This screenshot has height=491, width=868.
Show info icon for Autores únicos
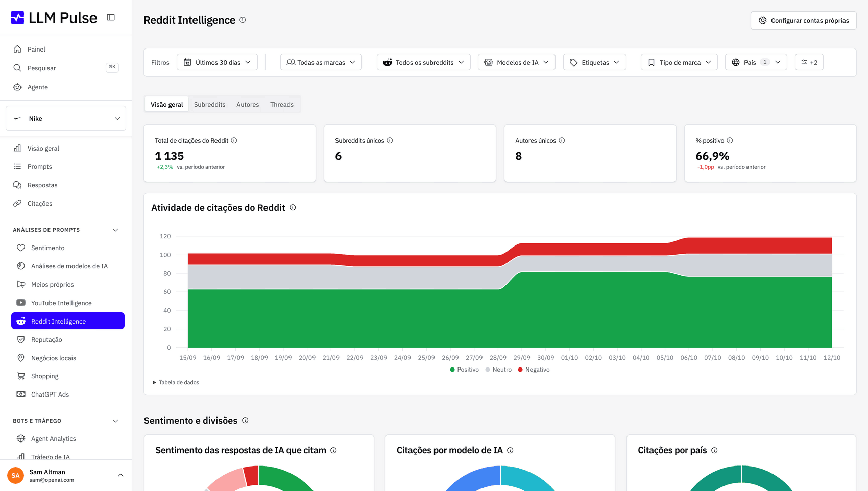coord(562,140)
